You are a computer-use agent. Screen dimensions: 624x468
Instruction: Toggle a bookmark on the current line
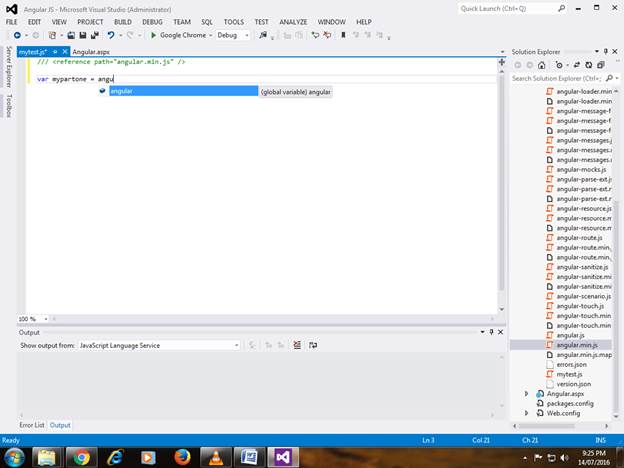[x=343, y=35]
